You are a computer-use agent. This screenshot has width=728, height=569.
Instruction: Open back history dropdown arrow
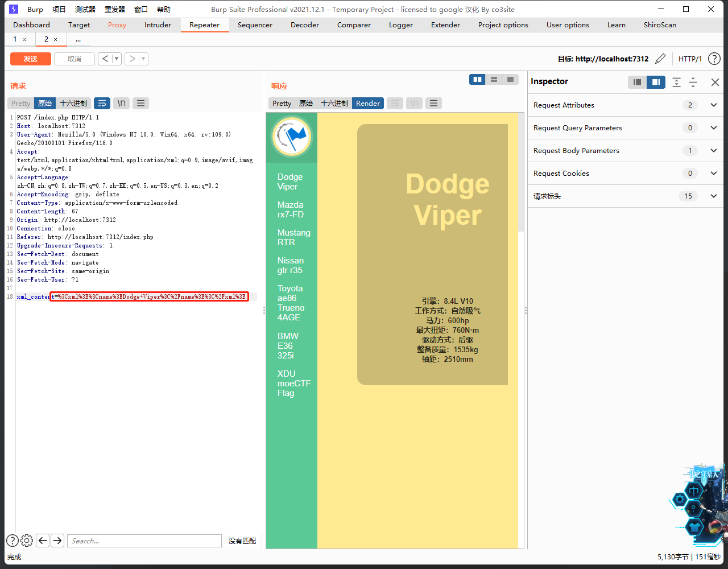pos(117,59)
